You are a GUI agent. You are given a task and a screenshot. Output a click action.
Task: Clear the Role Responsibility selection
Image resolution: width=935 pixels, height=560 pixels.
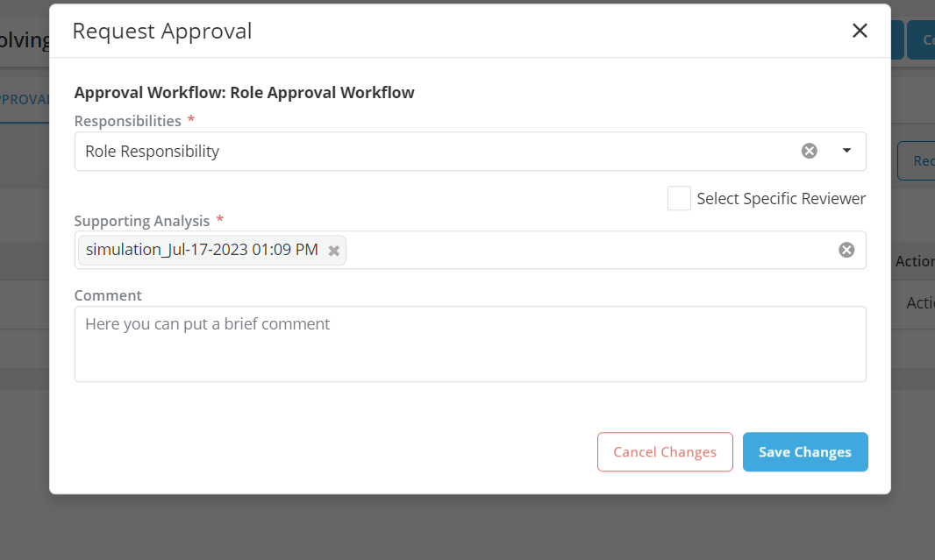[809, 151]
